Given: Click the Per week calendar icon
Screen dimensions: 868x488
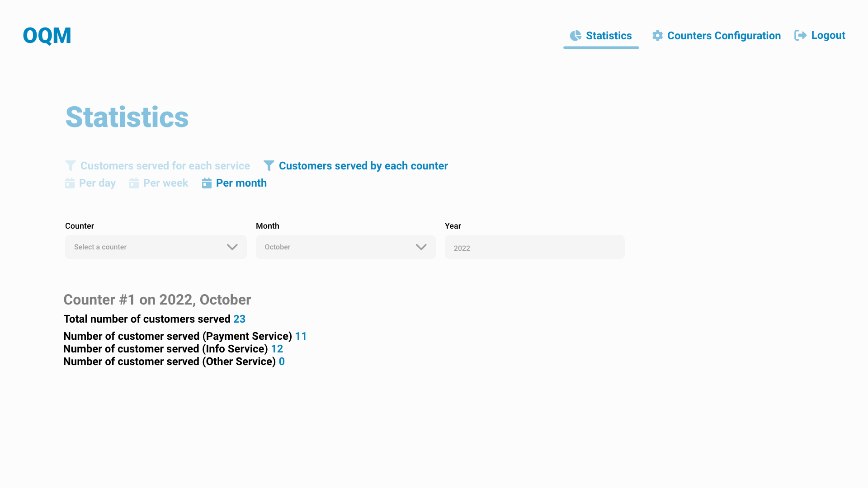Looking at the screenshot, I should tap(133, 183).
